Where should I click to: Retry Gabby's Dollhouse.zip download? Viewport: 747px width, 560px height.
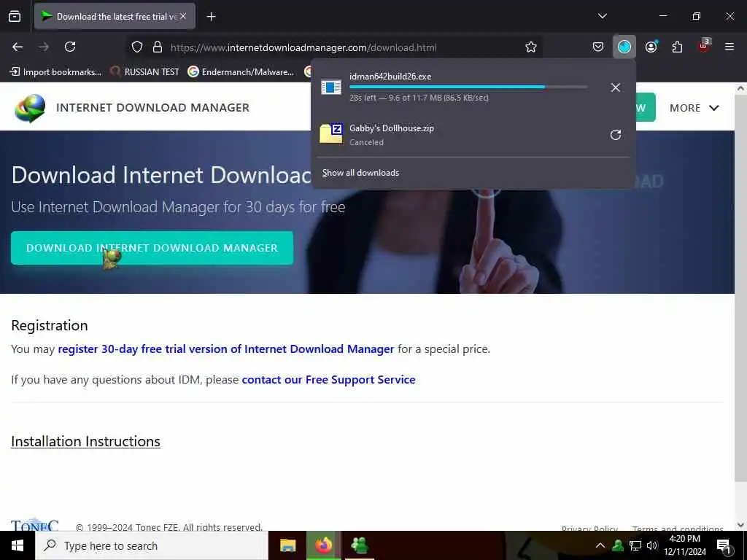pyautogui.click(x=616, y=135)
